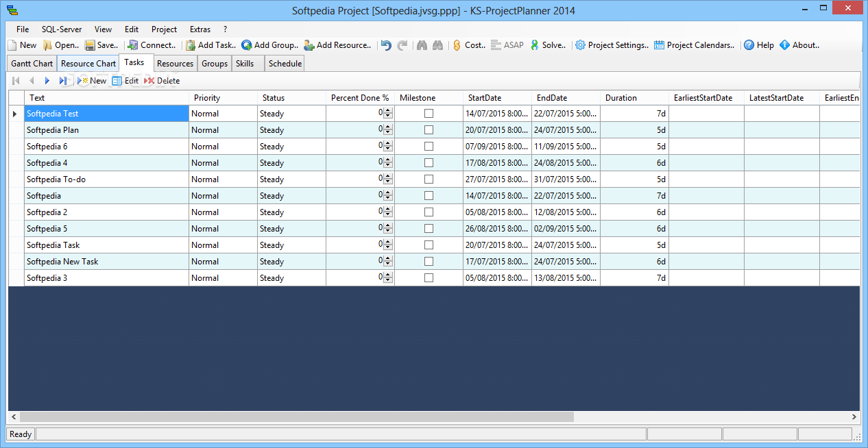Open the File menu
This screenshot has height=448, width=868.
click(23, 29)
